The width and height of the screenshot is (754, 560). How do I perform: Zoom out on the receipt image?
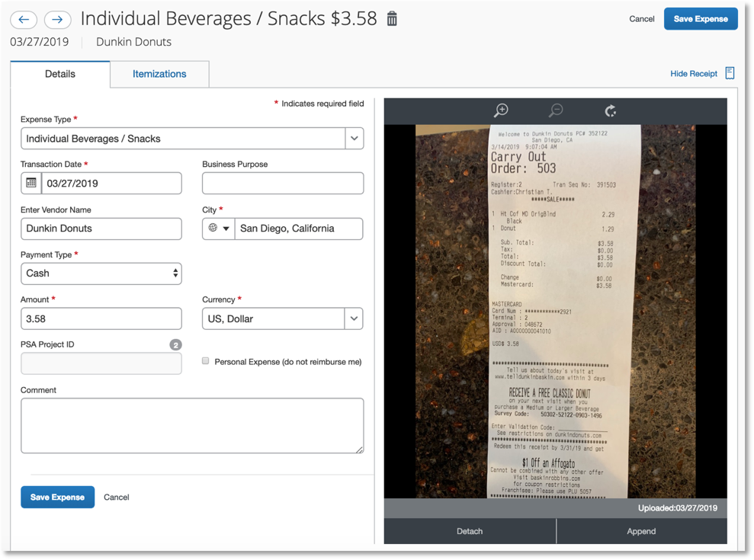pyautogui.click(x=556, y=110)
